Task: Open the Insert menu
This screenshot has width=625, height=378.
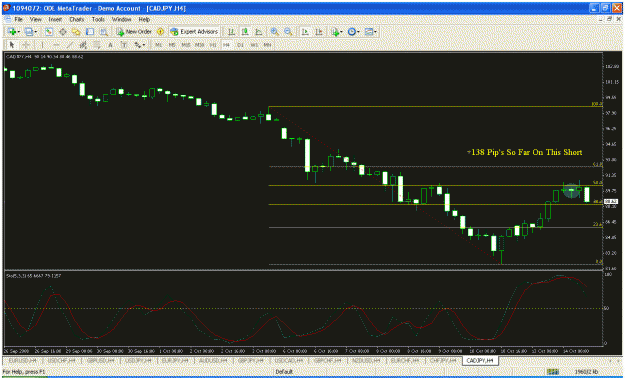Action: point(55,19)
